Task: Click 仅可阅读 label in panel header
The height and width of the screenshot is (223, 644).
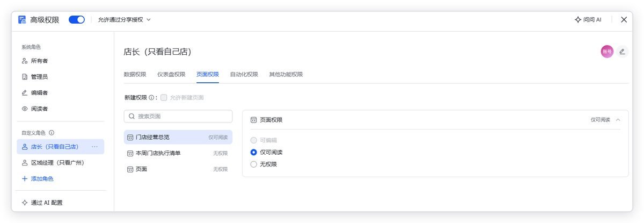Action: [601, 120]
